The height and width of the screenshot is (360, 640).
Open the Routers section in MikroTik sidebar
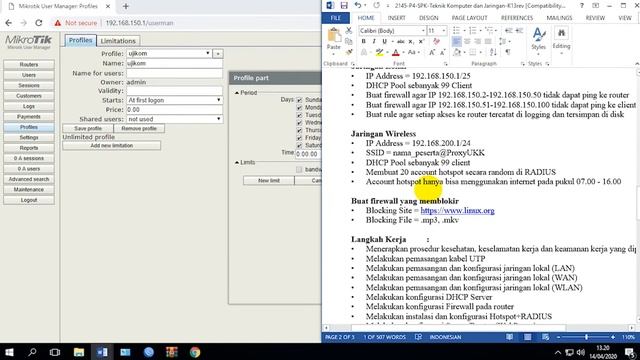click(29, 64)
